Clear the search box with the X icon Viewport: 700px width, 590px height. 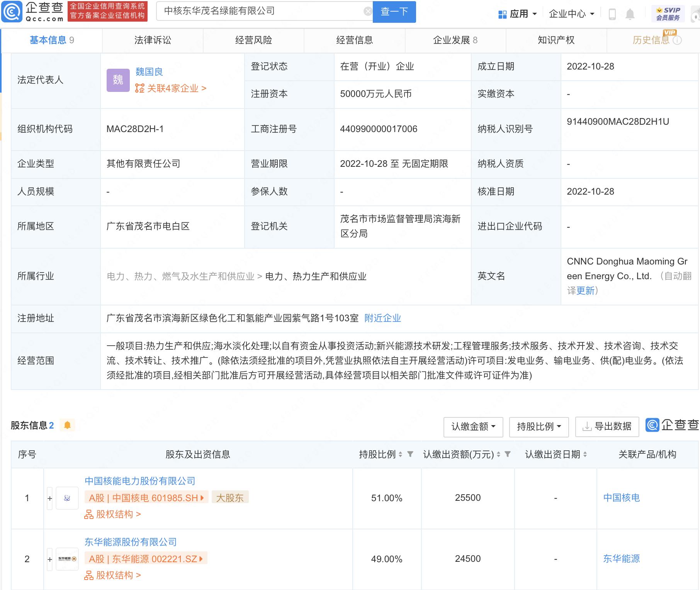[368, 11]
